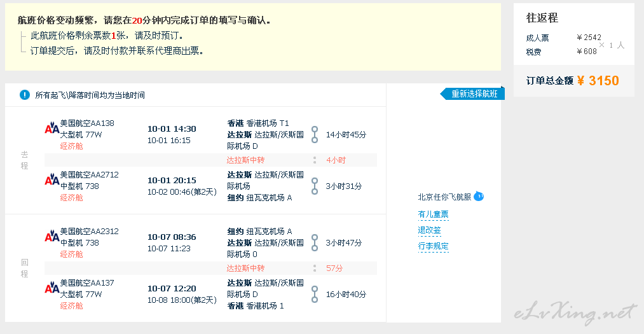
Task: Click the route icon beside 16小时40分 duration
Action: (x=315, y=294)
